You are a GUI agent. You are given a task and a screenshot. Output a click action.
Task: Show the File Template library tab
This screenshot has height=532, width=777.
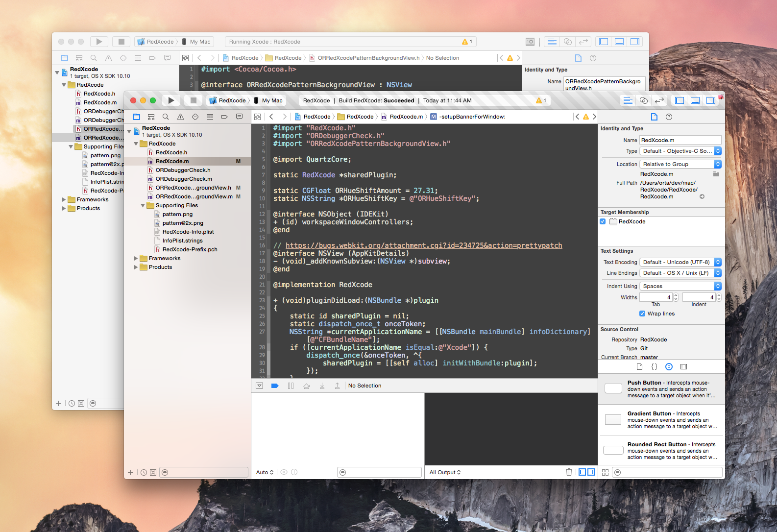639,367
